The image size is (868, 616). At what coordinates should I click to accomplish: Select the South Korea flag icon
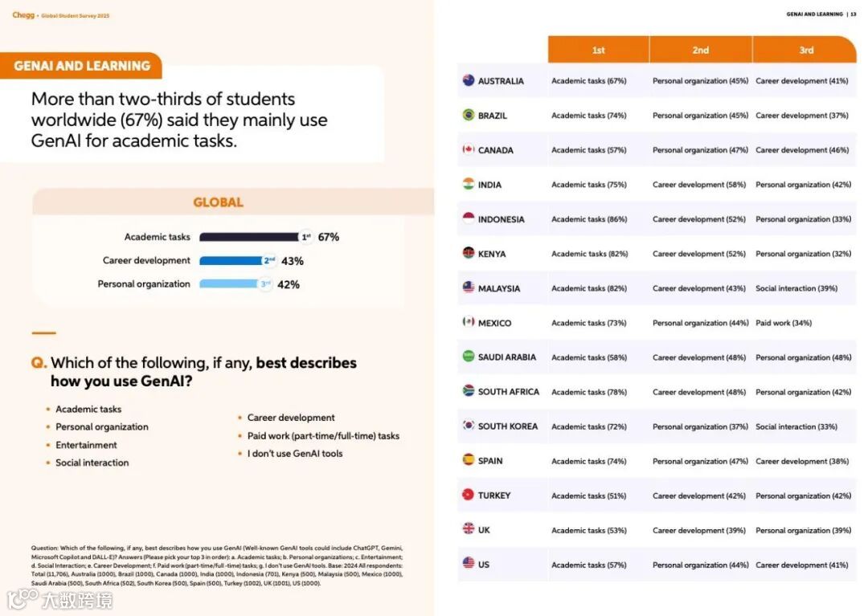pyautogui.click(x=469, y=426)
